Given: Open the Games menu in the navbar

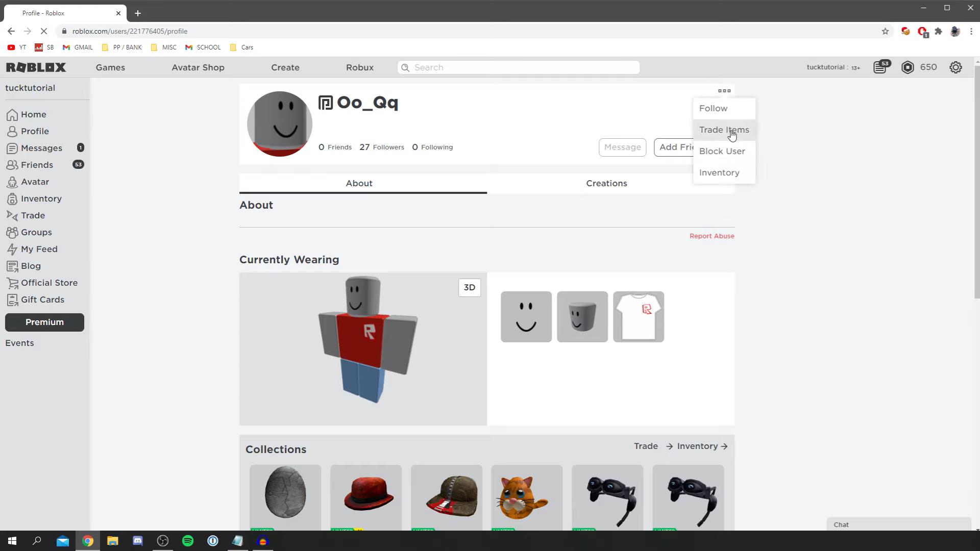Looking at the screenshot, I should pos(110,67).
